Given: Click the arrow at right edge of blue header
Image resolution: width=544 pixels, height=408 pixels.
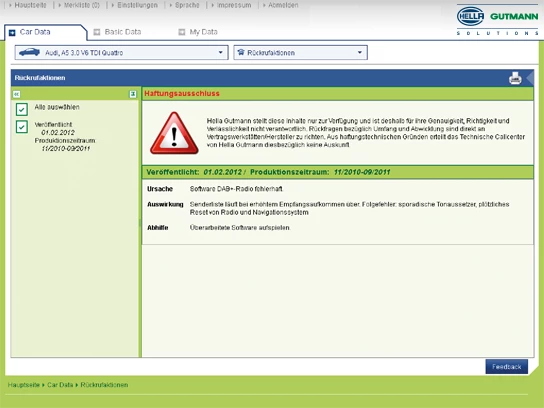Looking at the screenshot, I should [530, 78].
